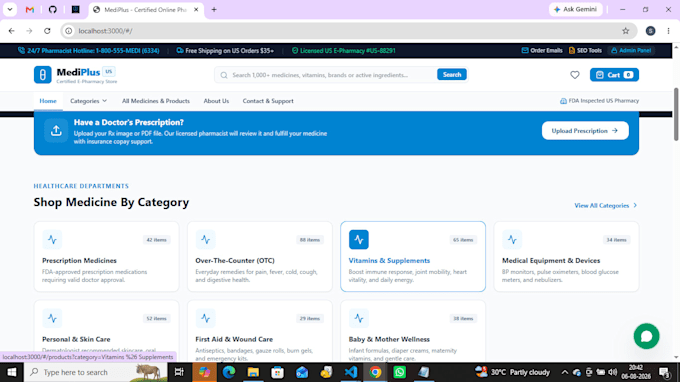Open the Admin Panel link
This screenshot has height=382, width=680.
tap(631, 51)
